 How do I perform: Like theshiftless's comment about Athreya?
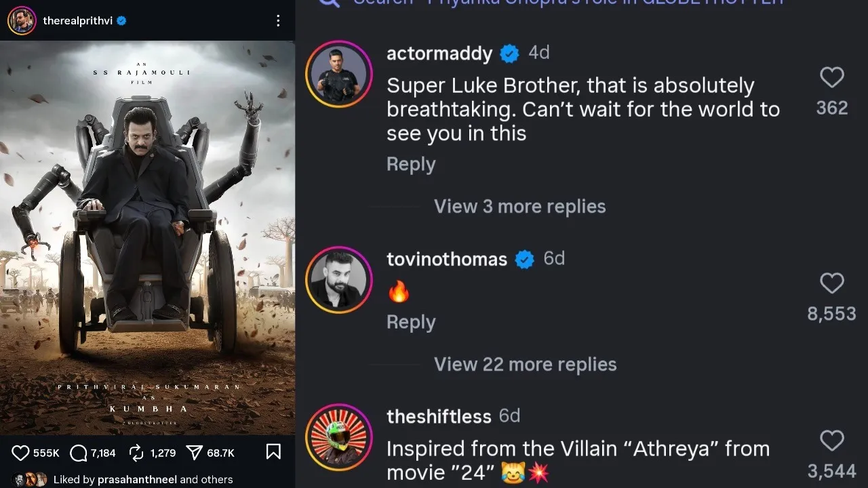point(832,441)
